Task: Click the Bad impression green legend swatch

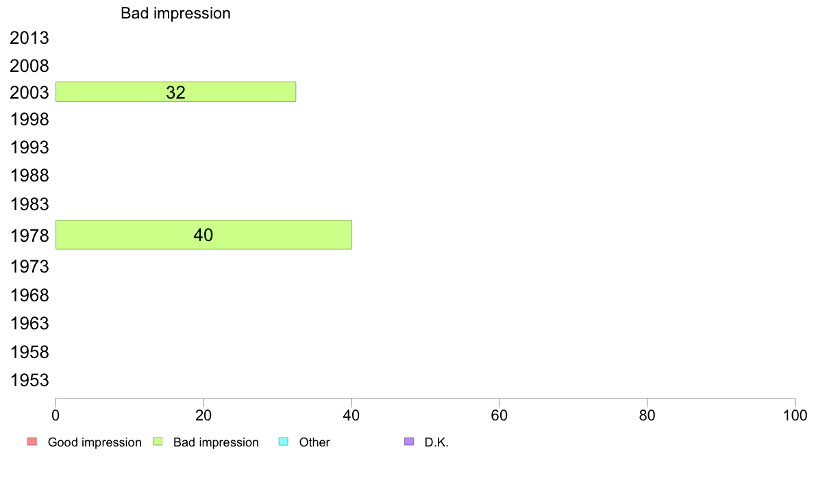Action: coord(158,442)
